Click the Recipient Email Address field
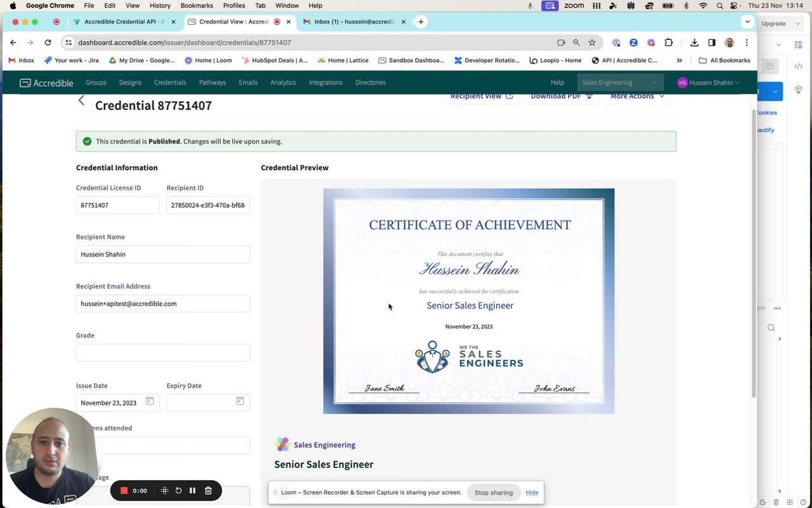Image resolution: width=812 pixels, height=508 pixels. pyautogui.click(x=163, y=304)
